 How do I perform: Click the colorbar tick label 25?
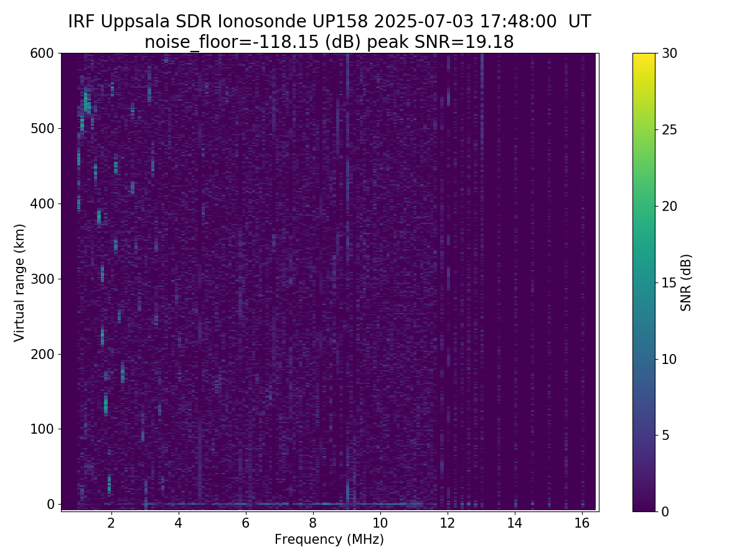point(669,130)
